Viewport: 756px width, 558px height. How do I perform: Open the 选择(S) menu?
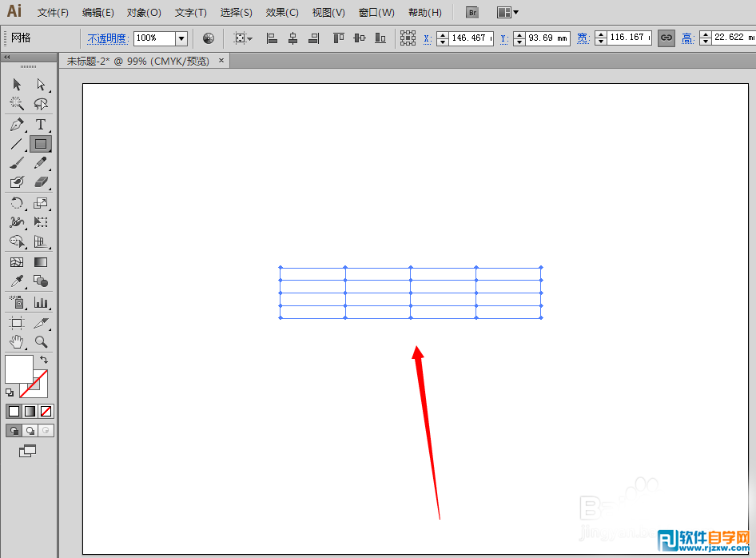tap(237, 13)
